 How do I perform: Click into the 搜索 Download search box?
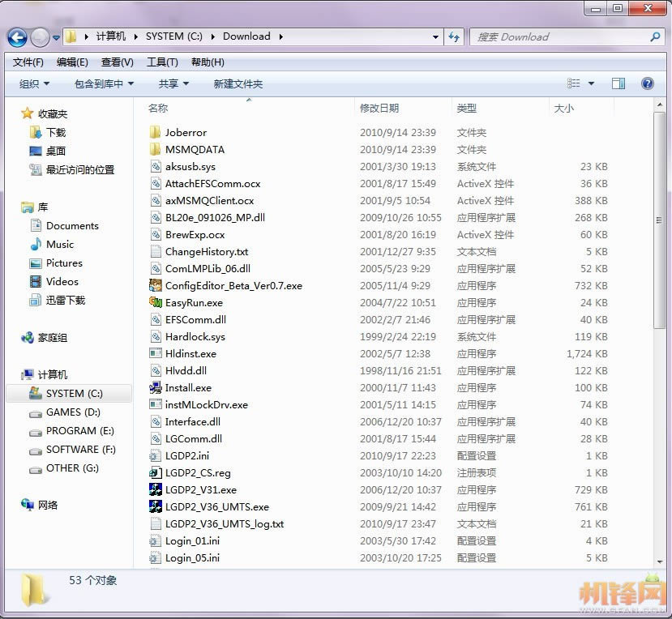tap(559, 36)
